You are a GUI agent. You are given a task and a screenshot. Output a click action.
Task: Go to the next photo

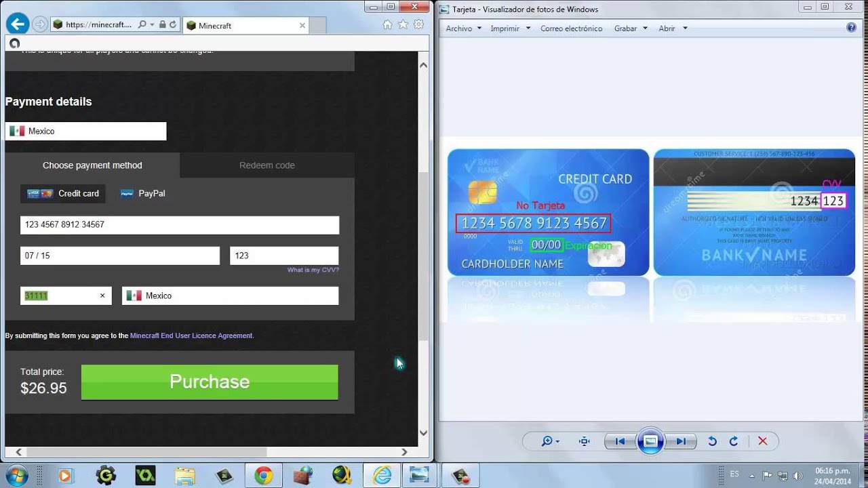coord(681,441)
